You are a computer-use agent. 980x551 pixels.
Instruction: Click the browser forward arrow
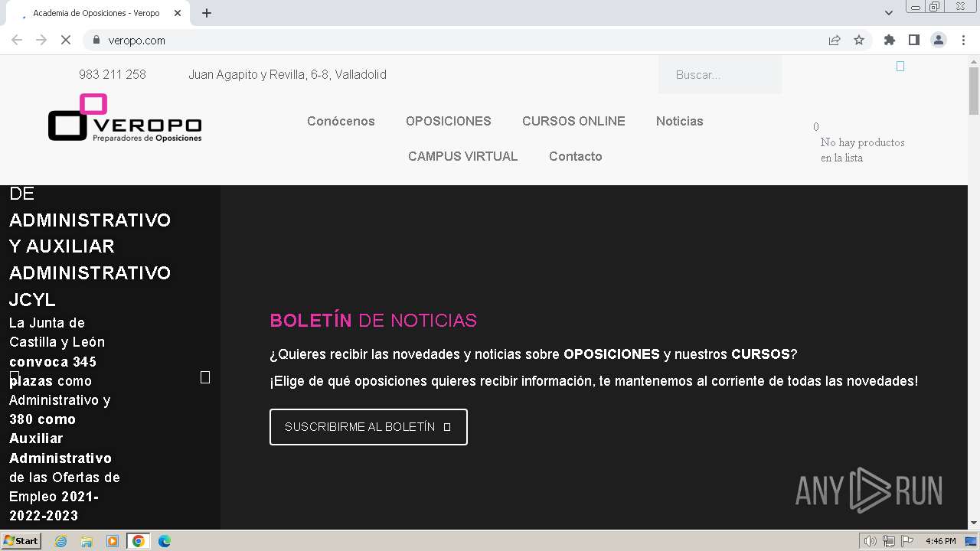(41, 40)
